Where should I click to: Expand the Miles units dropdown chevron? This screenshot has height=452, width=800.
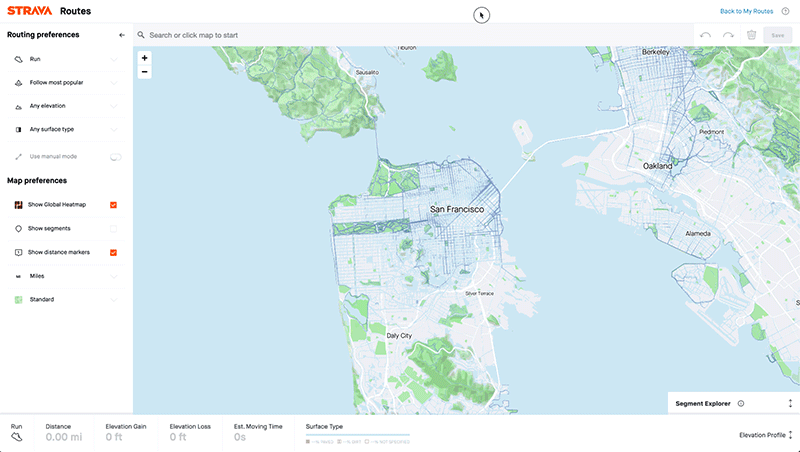114,277
